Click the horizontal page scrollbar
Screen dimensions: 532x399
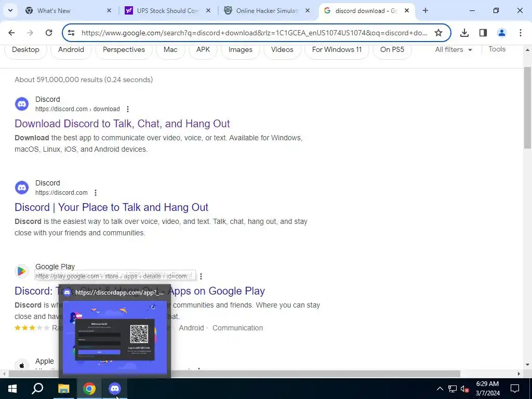234,374
